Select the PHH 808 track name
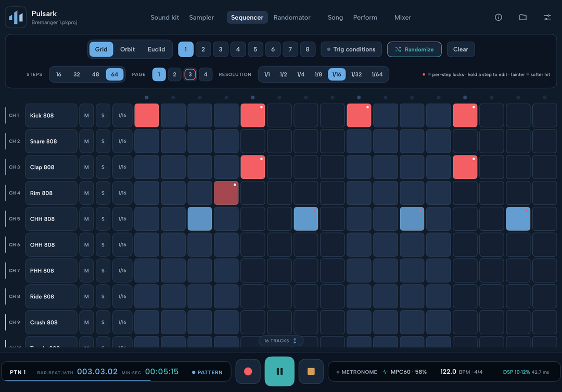This screenshot has width=562, height=392. [x=51, y=271]
